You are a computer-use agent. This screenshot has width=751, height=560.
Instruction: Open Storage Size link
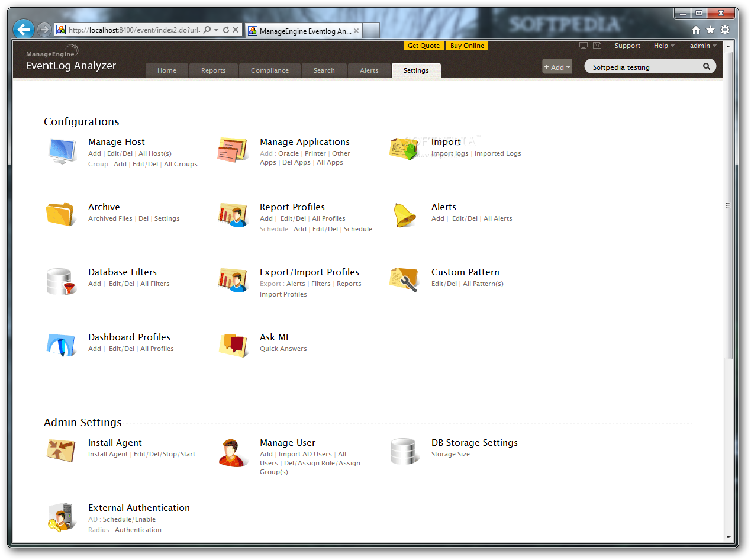coord(450,454)
